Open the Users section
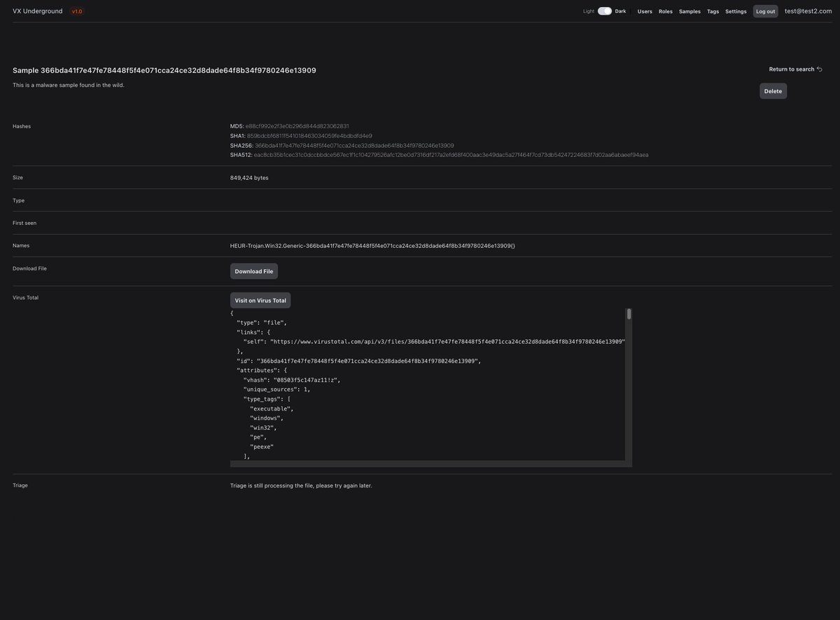Screen dimensions: 840x620 click(x=644, y=11)
